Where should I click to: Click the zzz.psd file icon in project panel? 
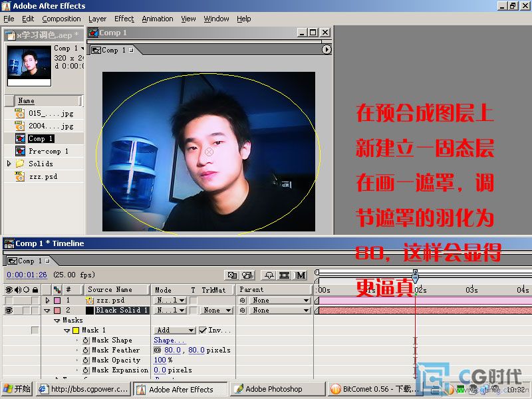(x=20, y=176)
